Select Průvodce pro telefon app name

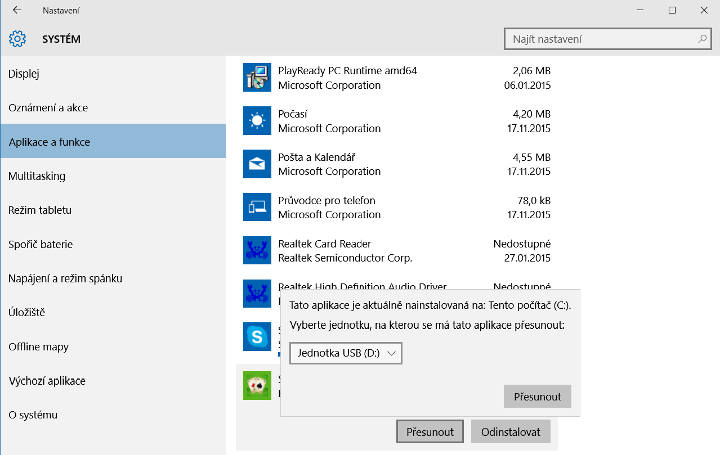(x=326, y=200)
